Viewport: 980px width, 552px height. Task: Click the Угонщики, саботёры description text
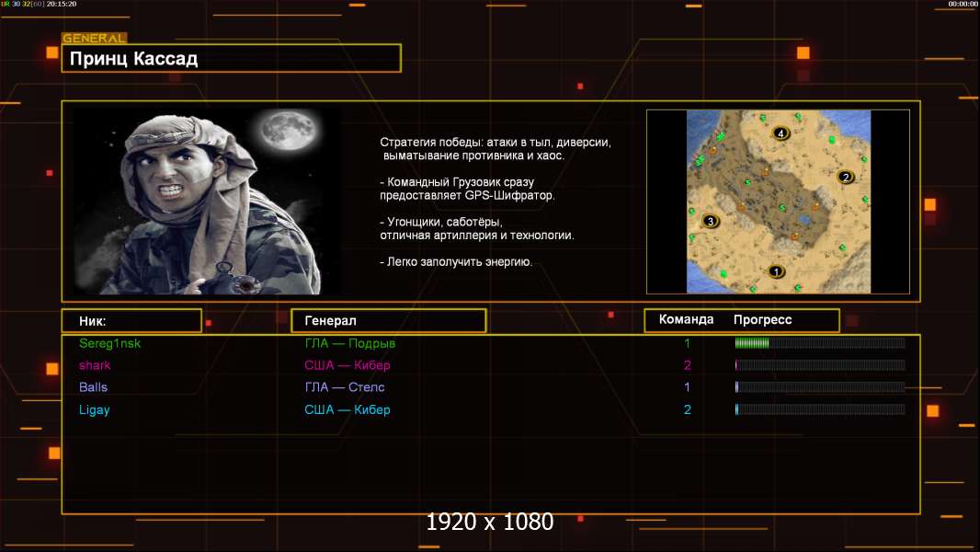point(477,228)
